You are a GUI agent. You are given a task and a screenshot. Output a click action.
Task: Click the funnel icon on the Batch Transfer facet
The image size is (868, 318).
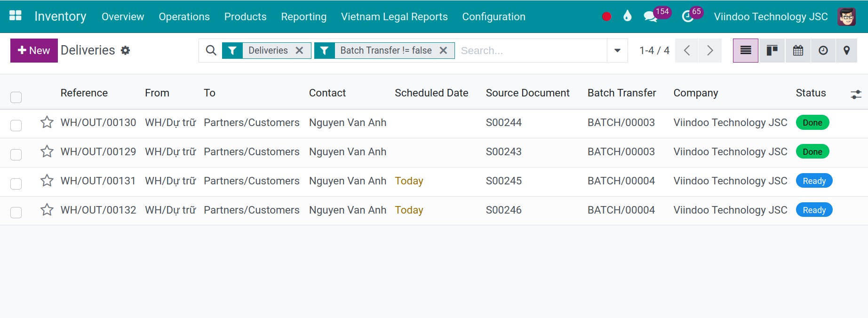click(x=324, y=50)
